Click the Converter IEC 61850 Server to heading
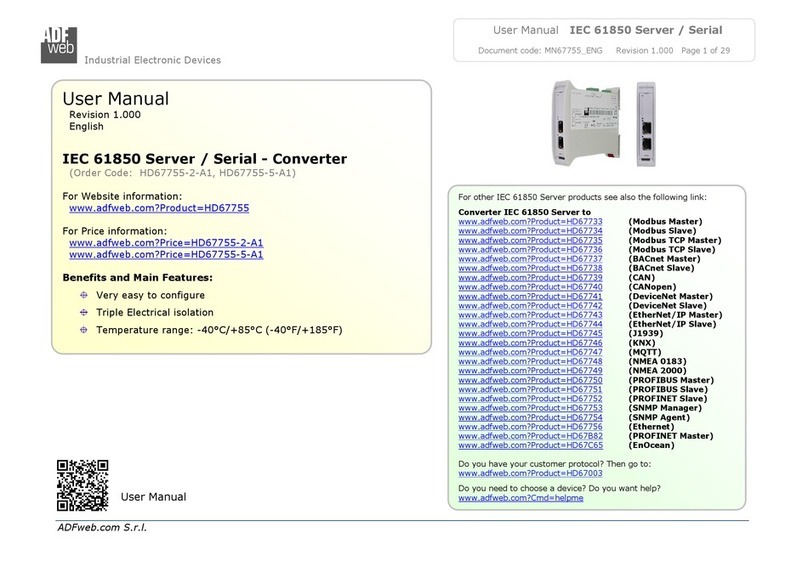 point(525,212)
